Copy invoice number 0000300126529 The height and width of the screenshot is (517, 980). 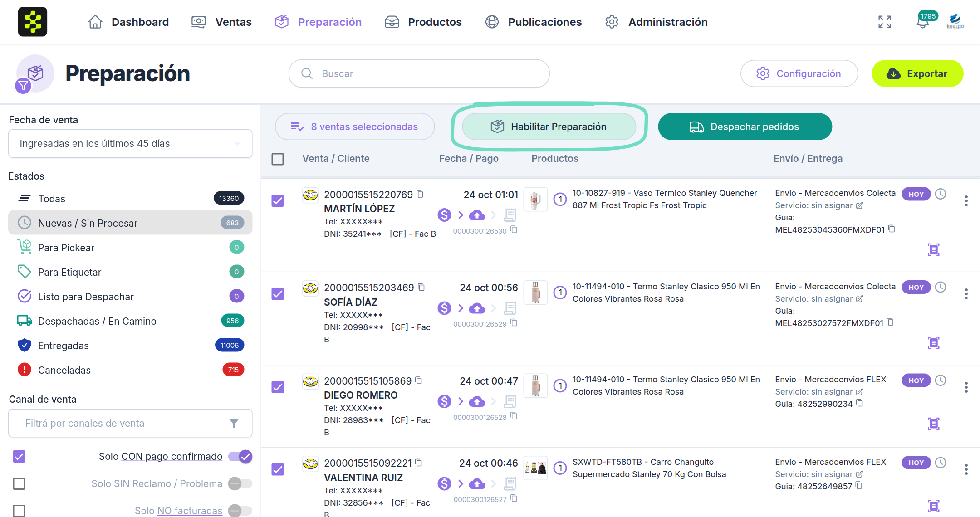(x=514, y=323)
